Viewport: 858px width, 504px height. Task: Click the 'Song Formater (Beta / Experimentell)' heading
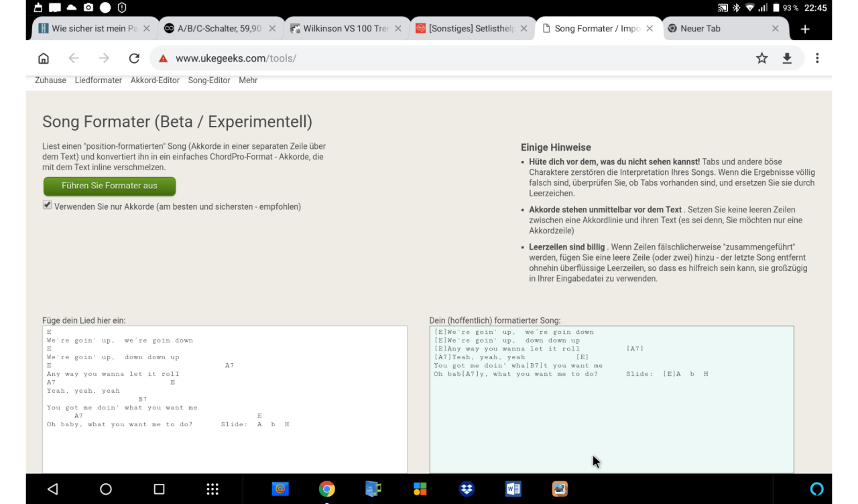[177, 122]
